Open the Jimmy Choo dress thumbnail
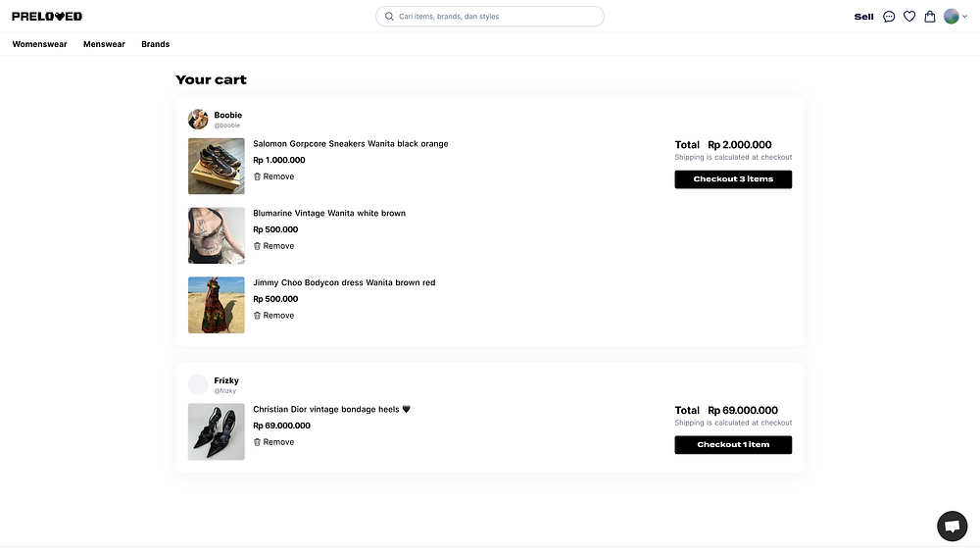This screenshot has width=980, height=552. [217, 305]
